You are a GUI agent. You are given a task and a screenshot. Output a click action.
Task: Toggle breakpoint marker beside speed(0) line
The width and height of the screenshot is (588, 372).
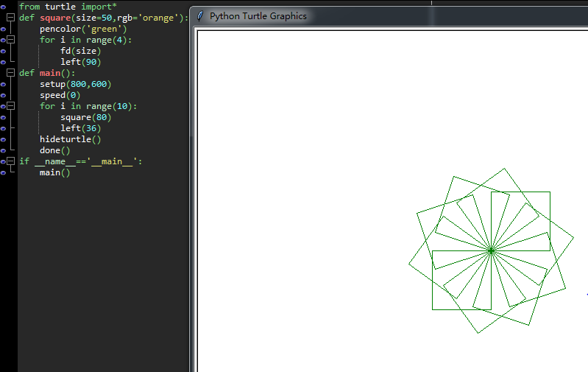click(x=3, y=95)
